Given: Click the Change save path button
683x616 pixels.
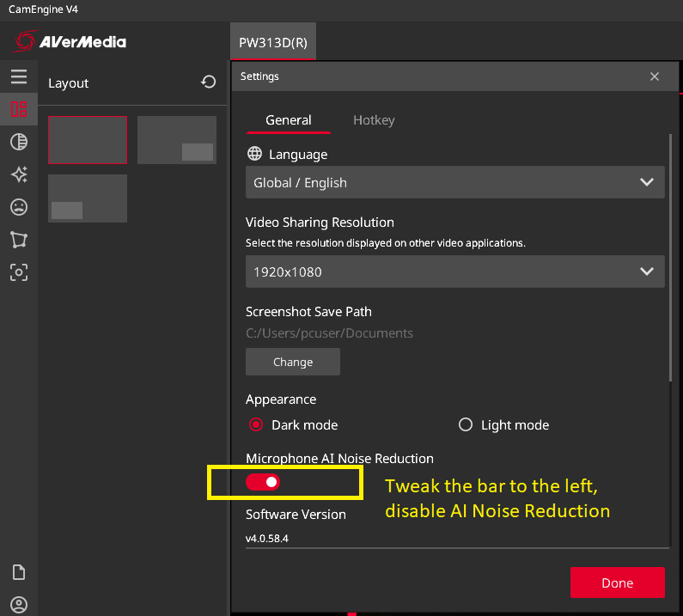Looking at the screenshot, I should 293,362.
